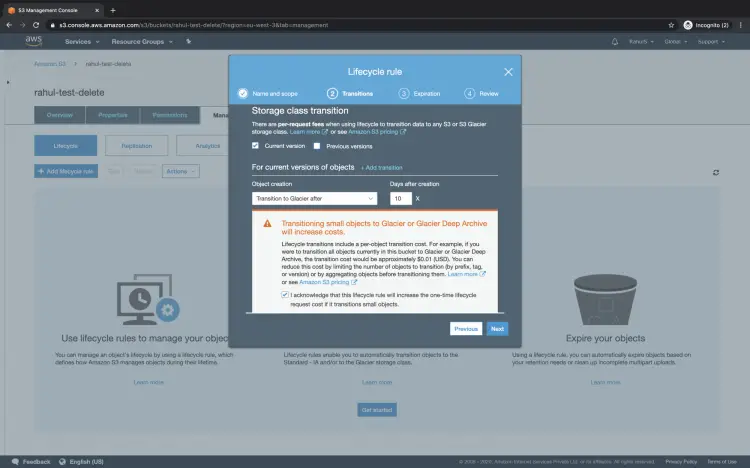Image resolution: width=750 pixels, height=468 pixels.
Task: Remove the Glacier transition with X
Action: (x=418, y=199)
